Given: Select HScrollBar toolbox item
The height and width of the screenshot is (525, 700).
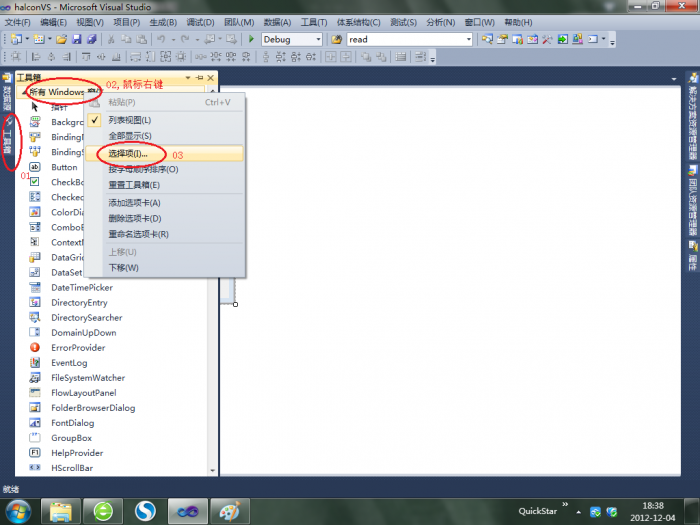Looking at the screenshot, I should pos(72,468).
